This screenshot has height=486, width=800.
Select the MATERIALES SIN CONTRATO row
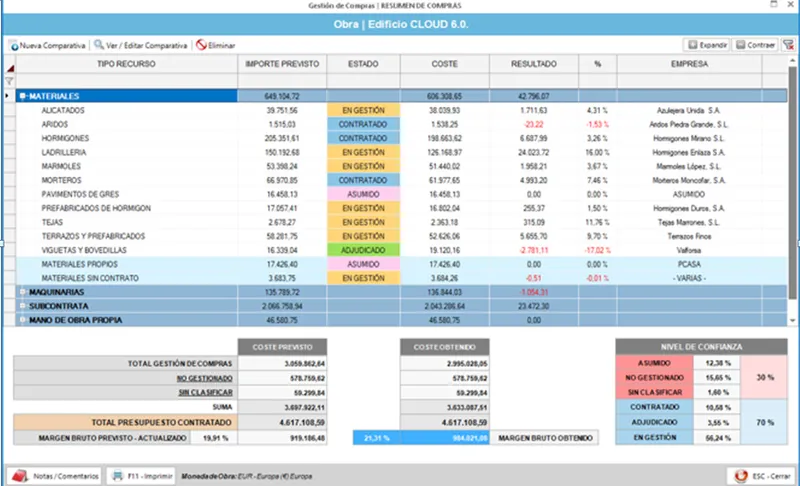(x=401, y=278)
